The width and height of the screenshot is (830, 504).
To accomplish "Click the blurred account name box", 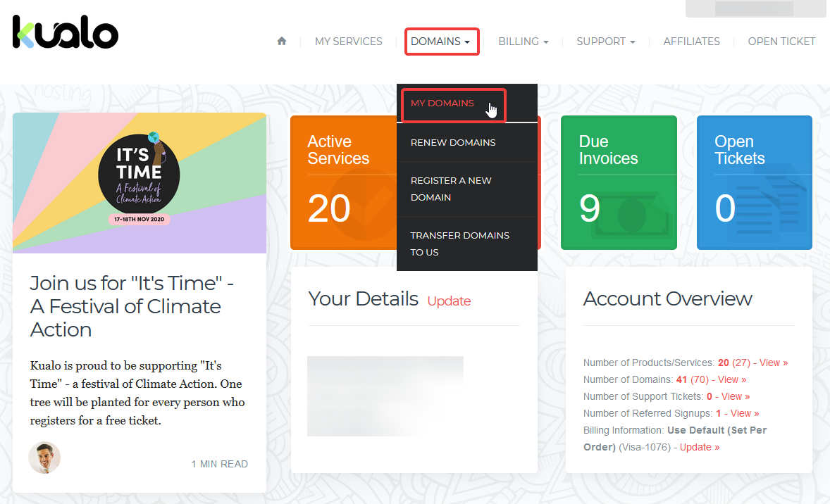I will point(754,8).
